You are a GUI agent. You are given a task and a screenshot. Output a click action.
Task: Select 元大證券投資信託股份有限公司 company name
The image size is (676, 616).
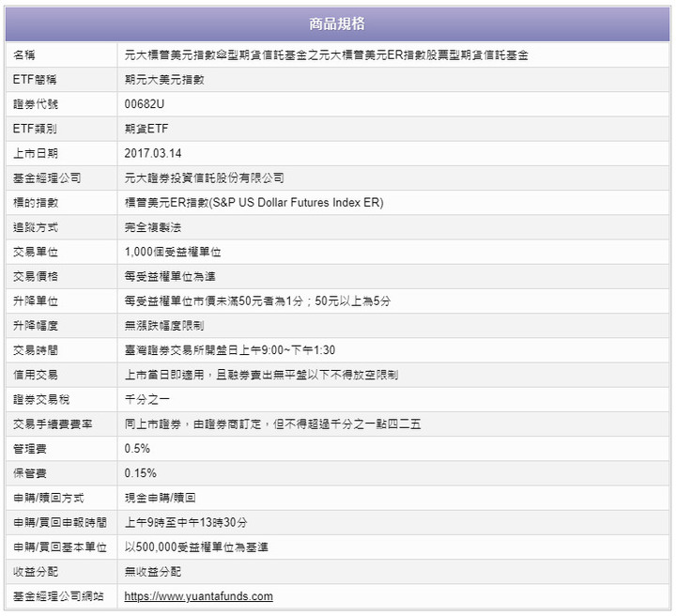tap(204, 177)
